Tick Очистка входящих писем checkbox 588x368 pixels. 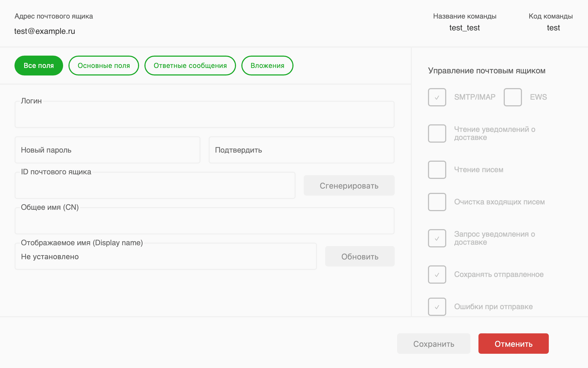[x=437, y=202]
